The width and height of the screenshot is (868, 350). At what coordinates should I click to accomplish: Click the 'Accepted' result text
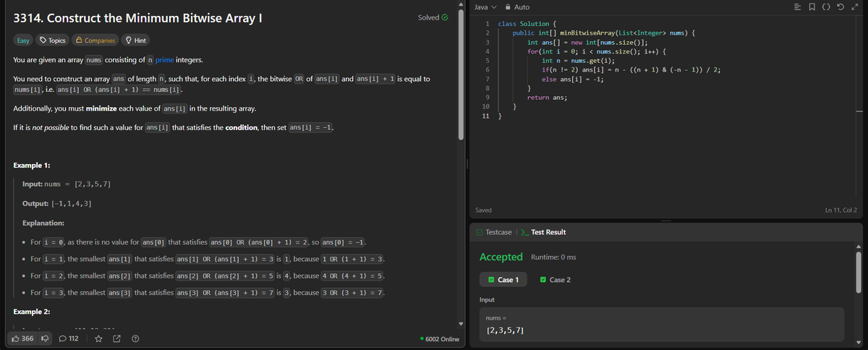pyautogui.click(x=501, y=257)
